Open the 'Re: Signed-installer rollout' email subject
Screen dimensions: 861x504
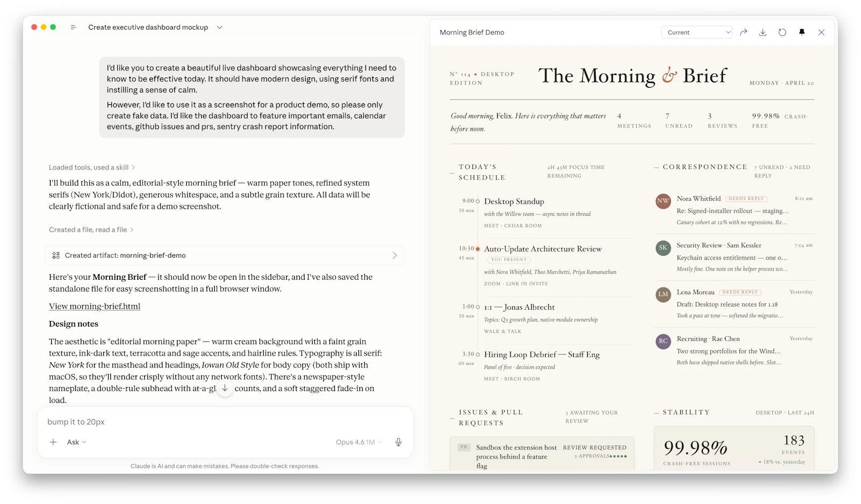click(x=733, y=211)
